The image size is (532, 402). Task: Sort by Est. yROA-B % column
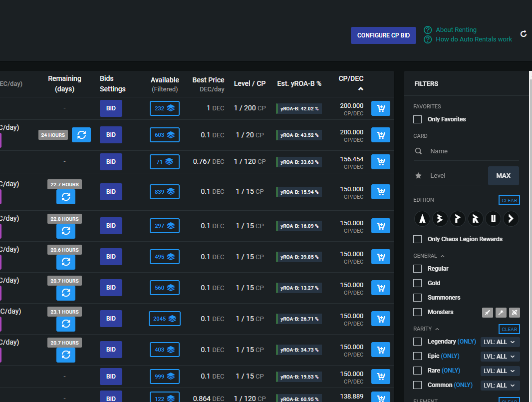pos(299,83)
